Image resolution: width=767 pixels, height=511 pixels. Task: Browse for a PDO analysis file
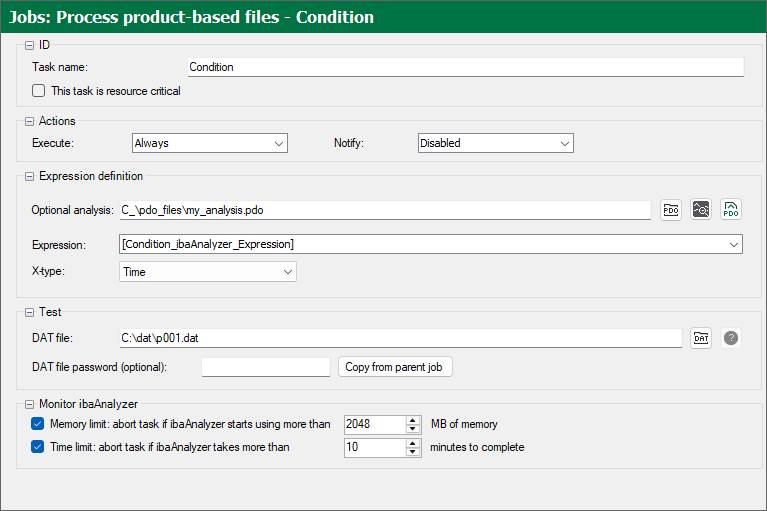(671, 210)
